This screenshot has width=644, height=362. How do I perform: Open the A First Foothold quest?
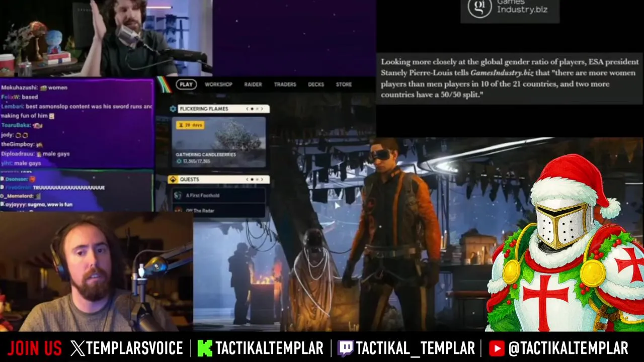pos(219,196)
